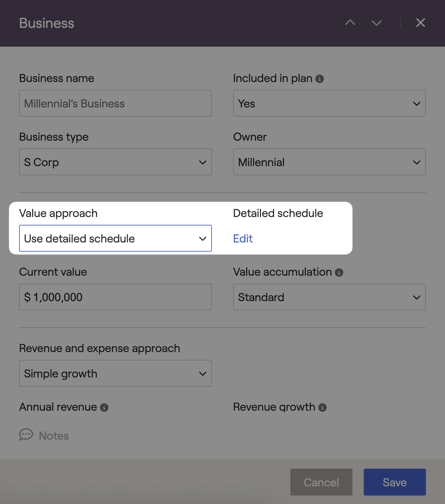Close the Business dialog with X

point(420,23)
